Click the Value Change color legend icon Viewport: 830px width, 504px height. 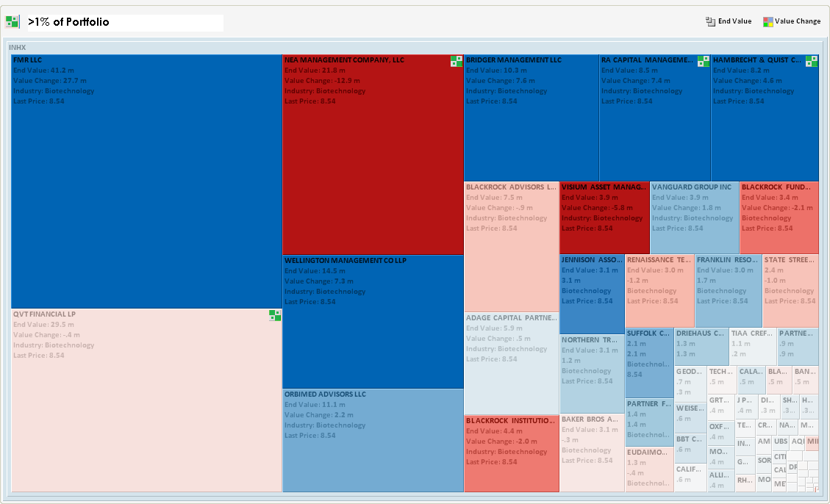coord(768,22)
